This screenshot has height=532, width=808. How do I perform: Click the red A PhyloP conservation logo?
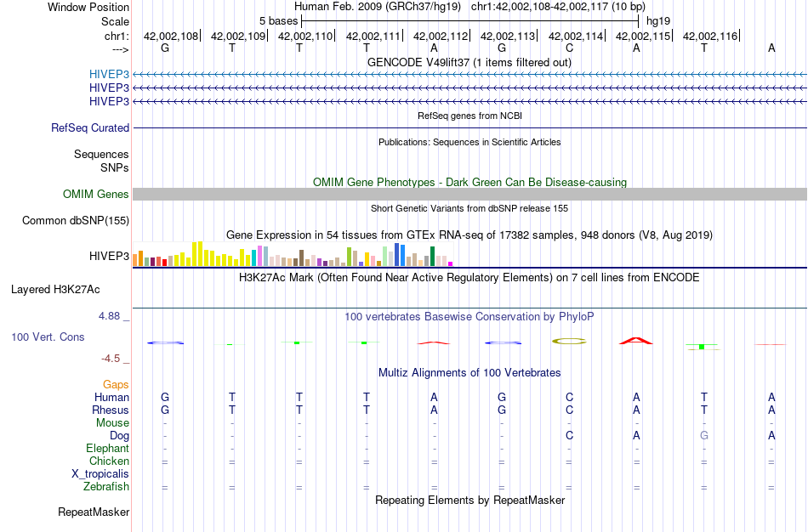(636, 341)
